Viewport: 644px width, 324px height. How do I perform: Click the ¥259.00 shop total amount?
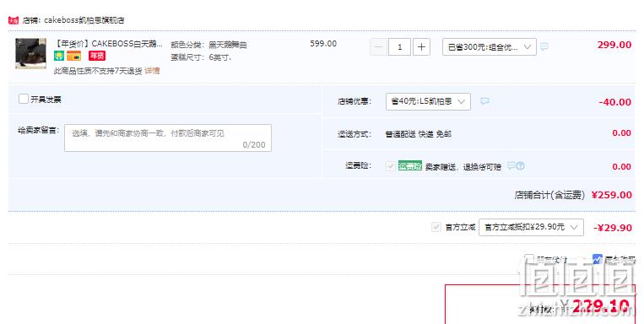tap(612, 195)
